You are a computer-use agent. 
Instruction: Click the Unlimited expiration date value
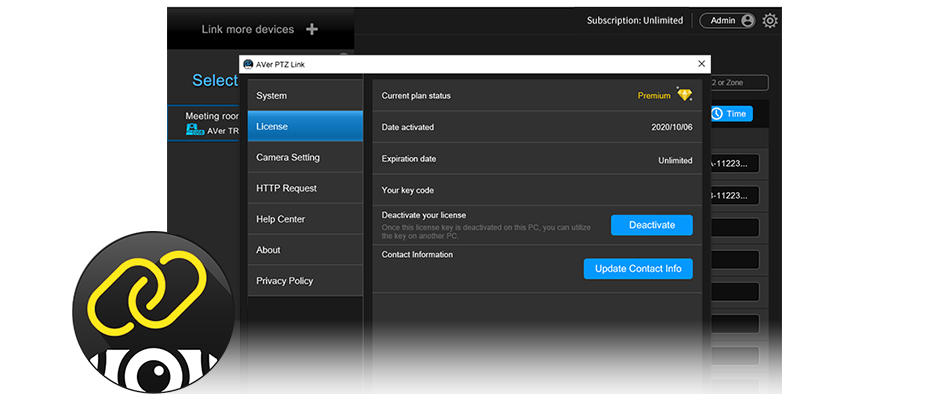[676, 161]
